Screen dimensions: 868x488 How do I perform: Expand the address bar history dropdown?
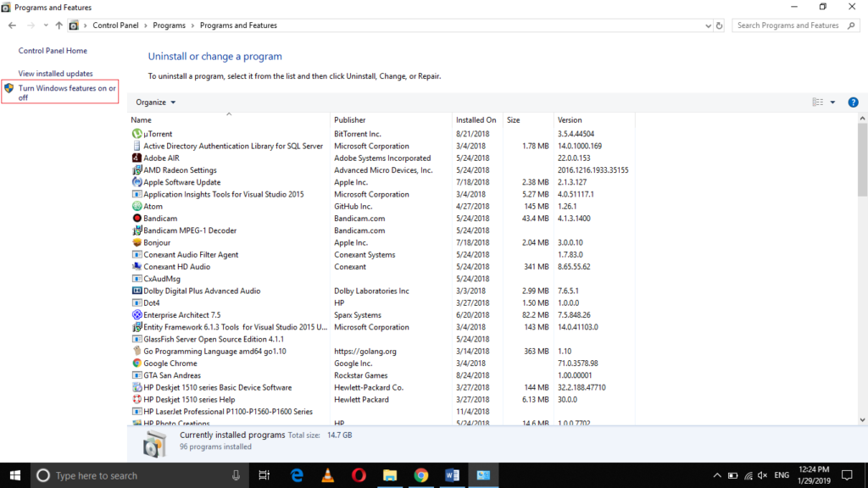[708, 25]
